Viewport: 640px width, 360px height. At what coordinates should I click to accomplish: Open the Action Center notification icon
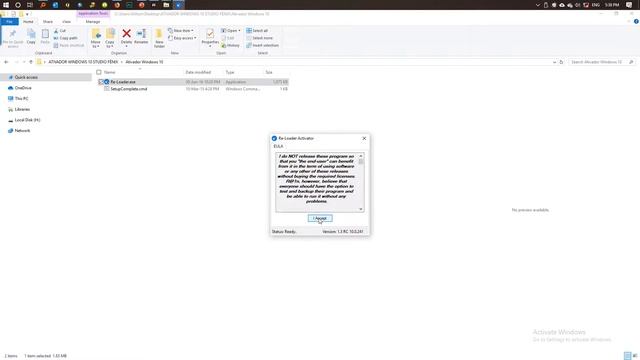pos(629,5)
